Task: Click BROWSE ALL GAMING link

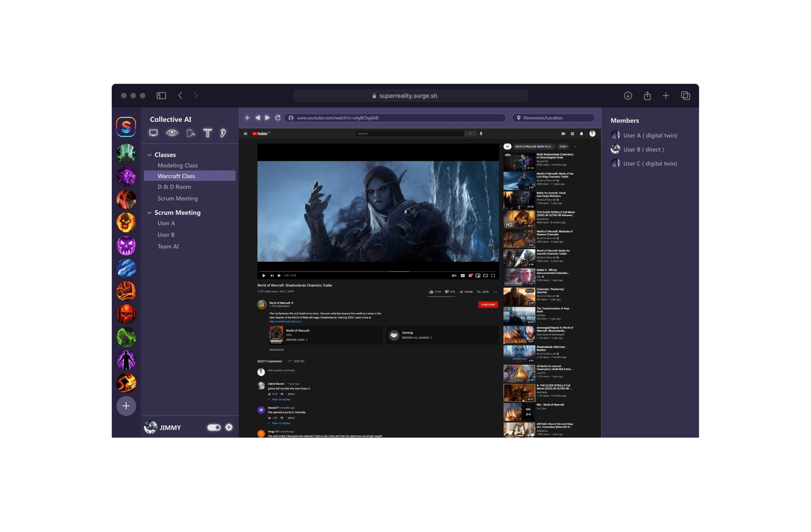Action: [417, 338]
